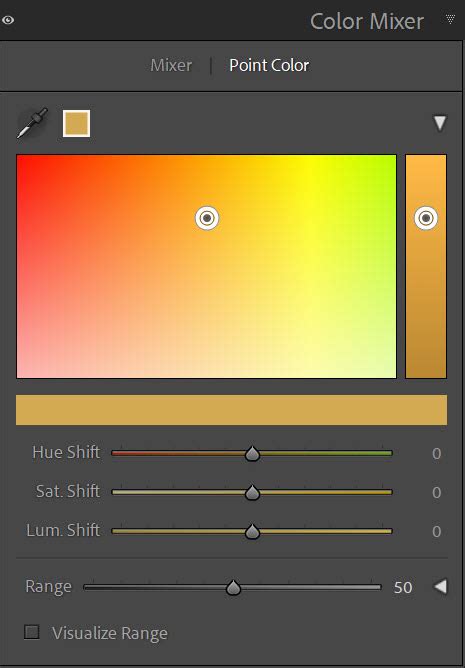
Task: Toggle the Color Mixer panel eye icon
Action: (8, 20)
